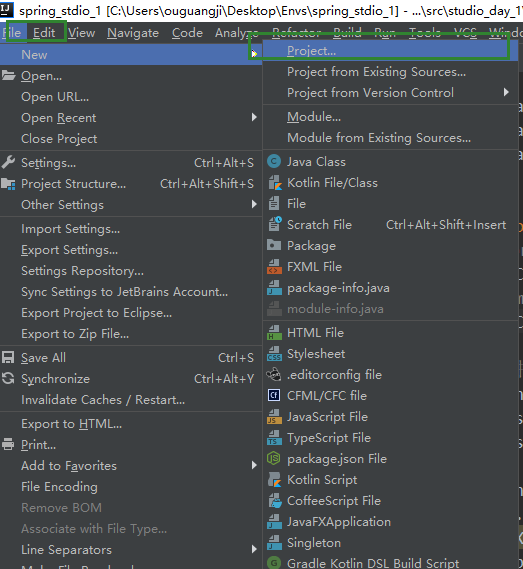Open the Edit menu
The image size is (523, 569).
pyautogui.click(x=44, y=33)
